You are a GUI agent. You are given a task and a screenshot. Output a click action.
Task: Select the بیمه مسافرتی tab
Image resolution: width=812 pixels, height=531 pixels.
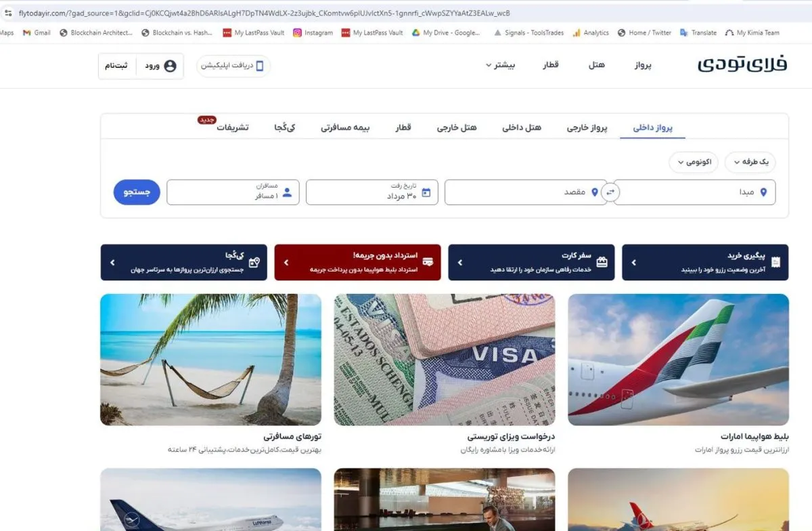(345, 127)
